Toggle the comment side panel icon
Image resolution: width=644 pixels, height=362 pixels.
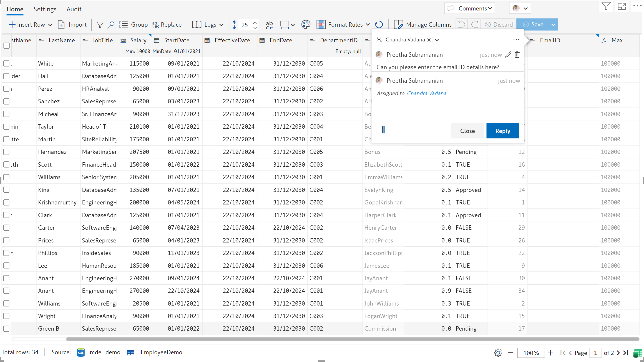381,130
